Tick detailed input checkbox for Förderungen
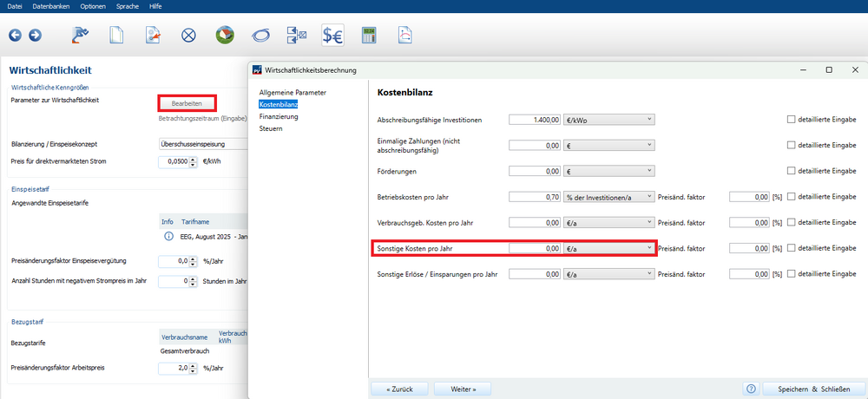This screenshot has height=399, width=868. pos(791,172)
